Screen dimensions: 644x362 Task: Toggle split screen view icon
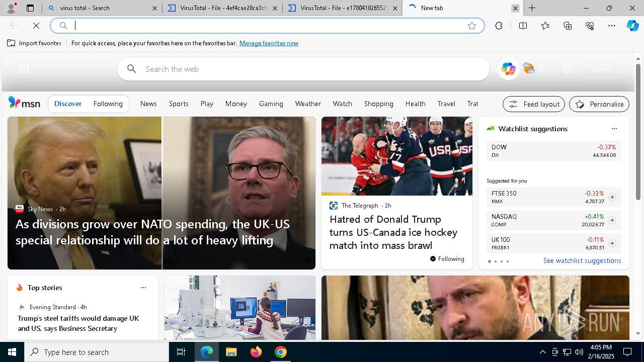click(523, 26)
